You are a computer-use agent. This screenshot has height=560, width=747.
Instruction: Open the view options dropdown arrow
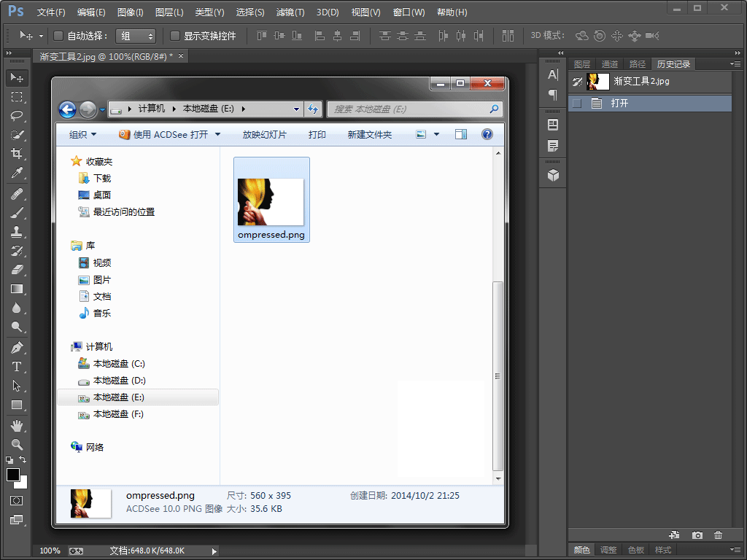pyautogui.click(x=436, y=135)
